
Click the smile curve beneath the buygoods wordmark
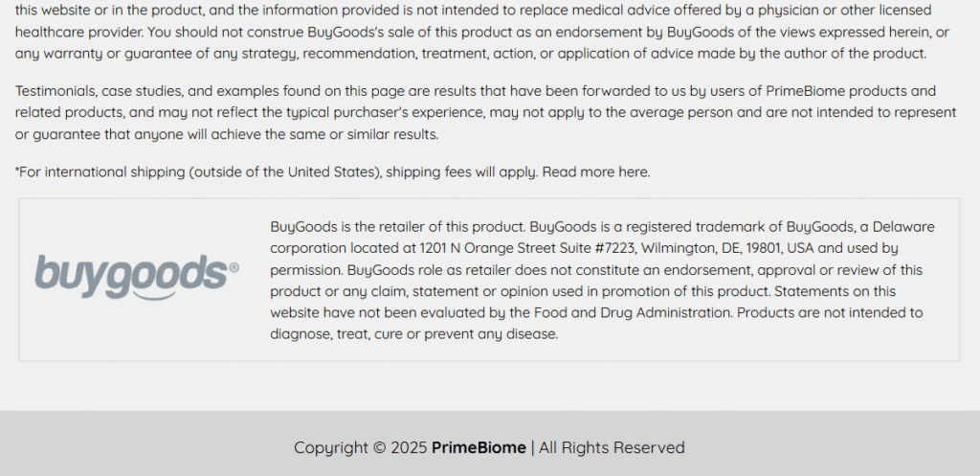[x=153, y=296]
